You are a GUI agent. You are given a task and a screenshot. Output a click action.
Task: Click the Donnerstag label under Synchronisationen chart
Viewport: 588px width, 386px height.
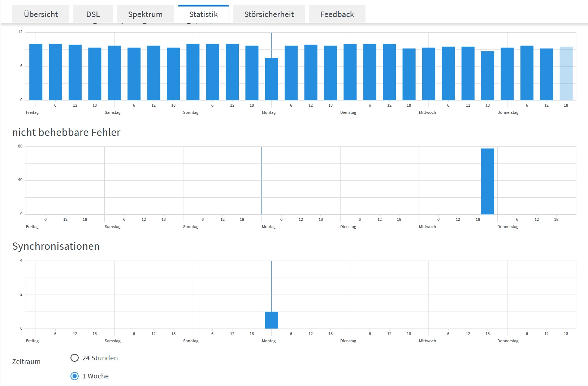click(508, 341)
